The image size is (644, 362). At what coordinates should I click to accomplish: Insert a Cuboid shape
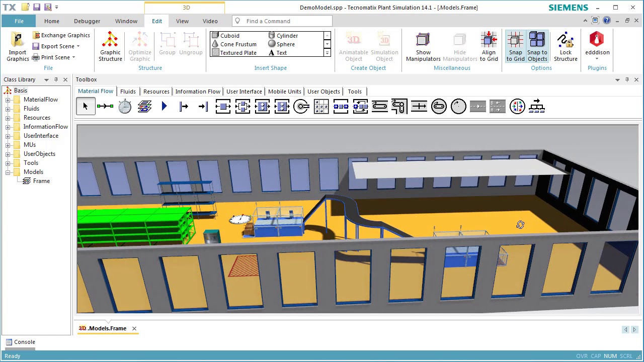click(x=225, y=36)
